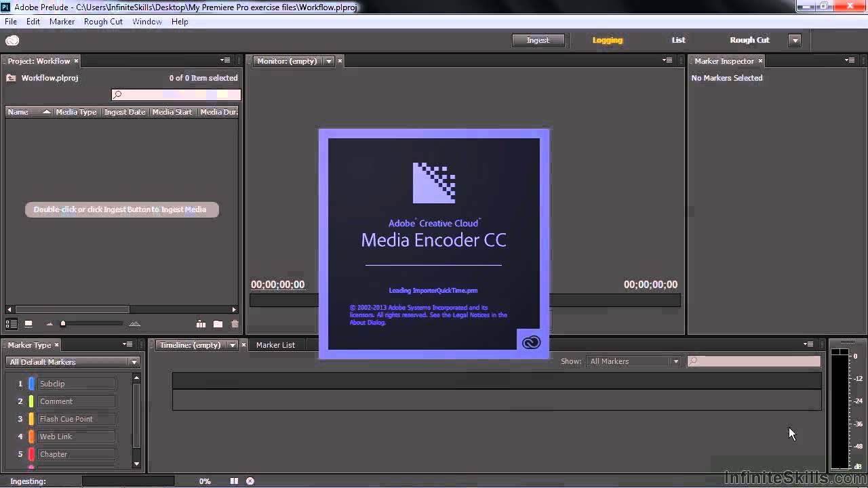This screenshot has width=868, height=488.
Task: Open the Edit menu
Action: coord(33,22)
